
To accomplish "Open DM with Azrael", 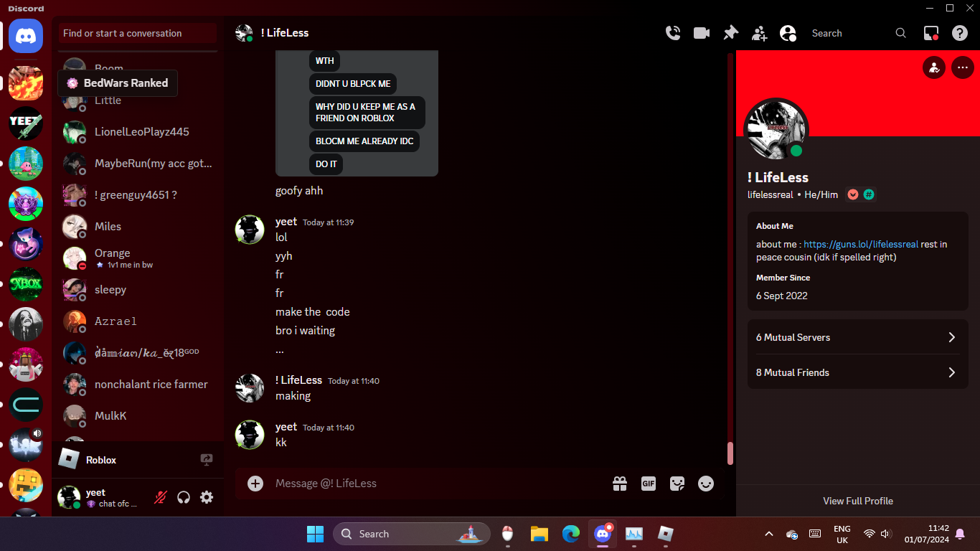I will pos(138,321).
